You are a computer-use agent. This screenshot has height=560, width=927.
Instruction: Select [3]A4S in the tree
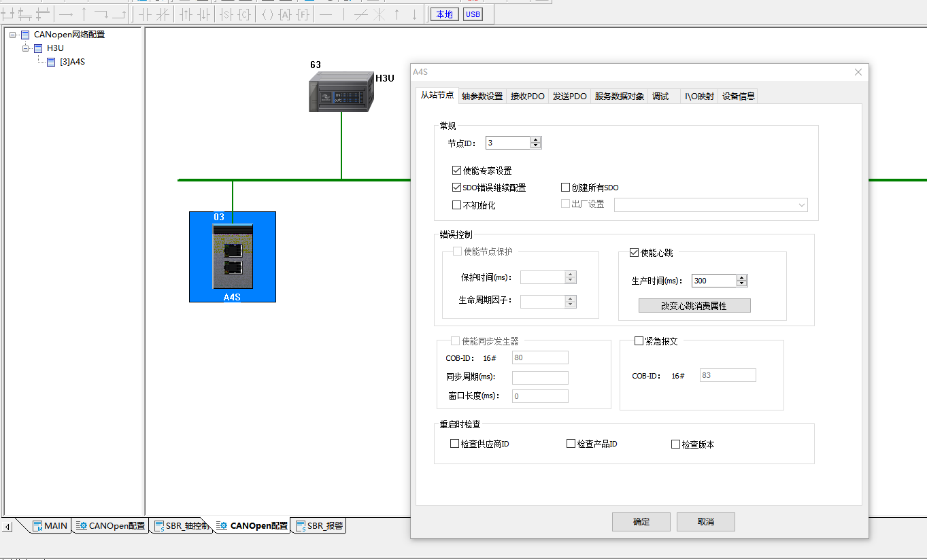point(72,62)
